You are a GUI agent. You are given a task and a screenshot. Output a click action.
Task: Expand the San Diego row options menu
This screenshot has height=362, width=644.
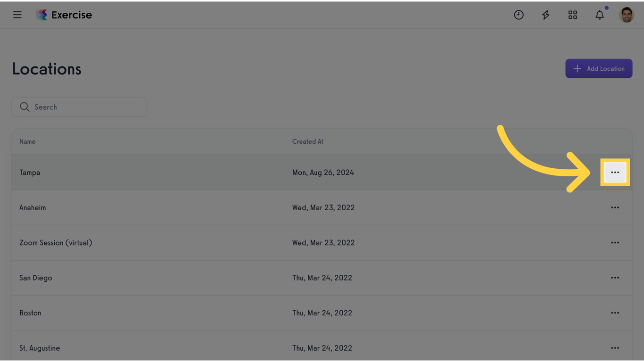615,278
